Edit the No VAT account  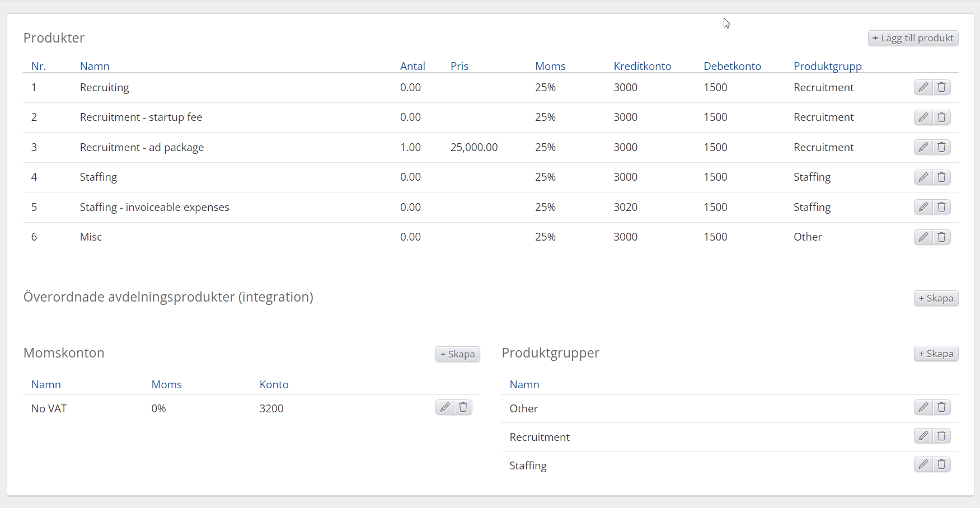click(x=444, y=407)
